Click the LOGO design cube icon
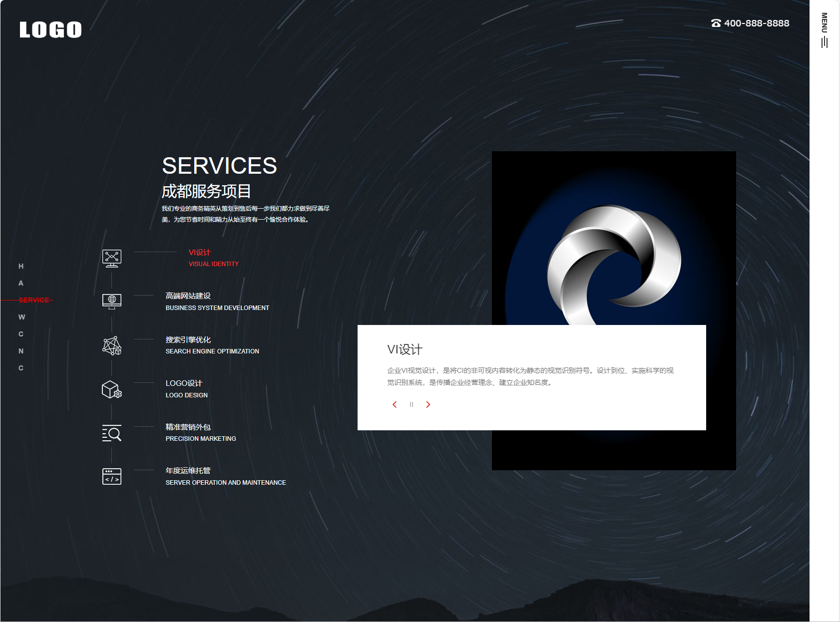 112,389
